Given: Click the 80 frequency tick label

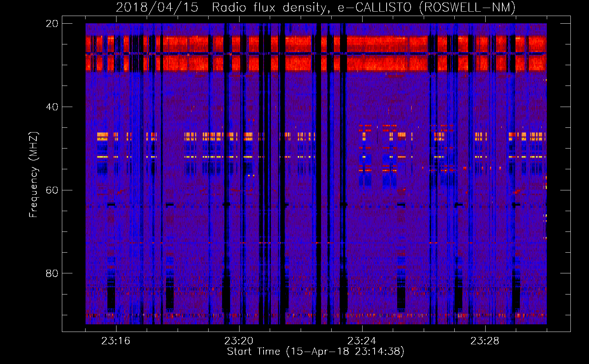Looking at the screenshot, I should coord(52,273).
